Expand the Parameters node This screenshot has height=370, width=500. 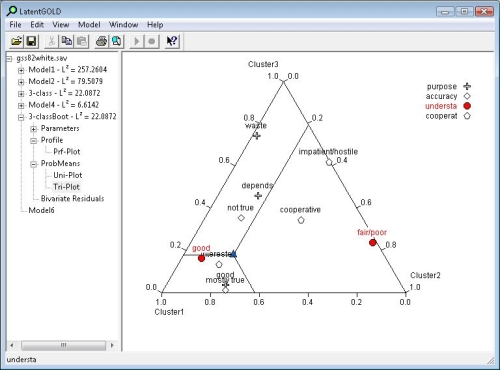point(33,129)
